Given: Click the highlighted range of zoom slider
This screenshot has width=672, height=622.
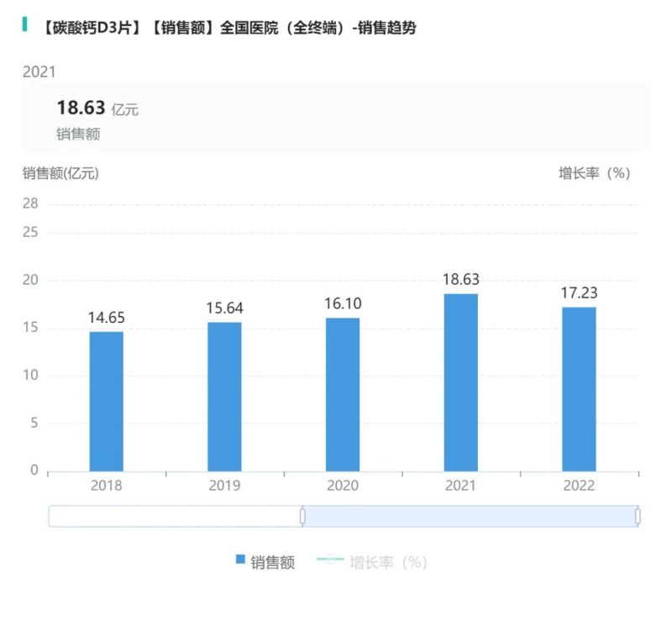Looking at the screenshot, I should click(470, 516).
